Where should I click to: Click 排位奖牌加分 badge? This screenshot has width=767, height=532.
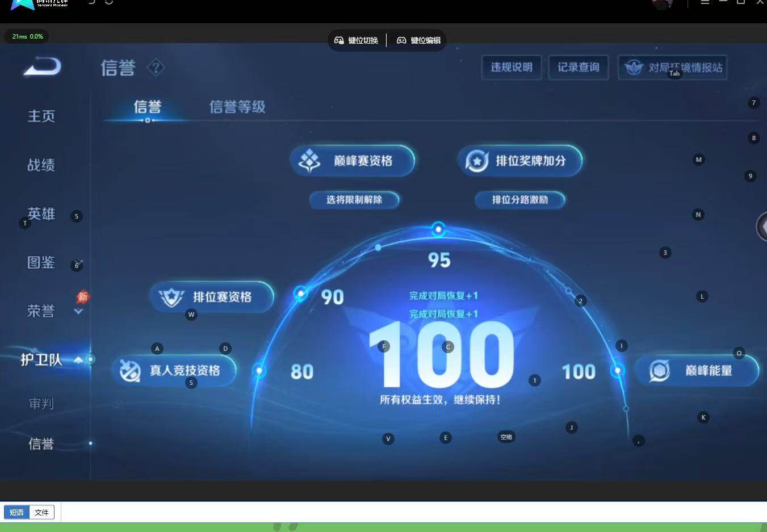tap(519, 161)
